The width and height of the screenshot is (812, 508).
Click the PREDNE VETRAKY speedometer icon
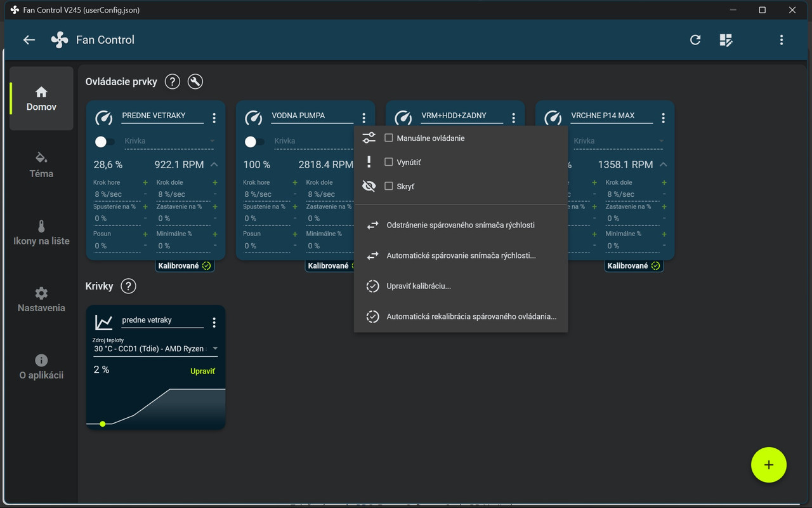[104, 118]
